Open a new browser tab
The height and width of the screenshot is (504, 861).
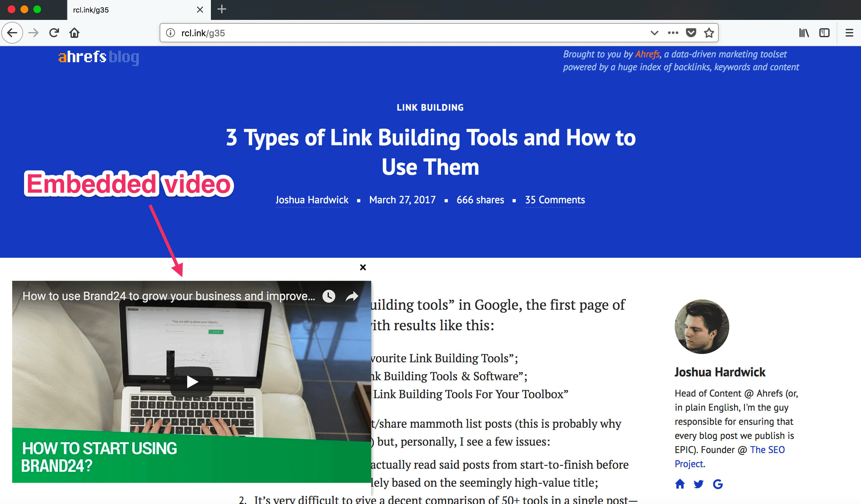222,9
